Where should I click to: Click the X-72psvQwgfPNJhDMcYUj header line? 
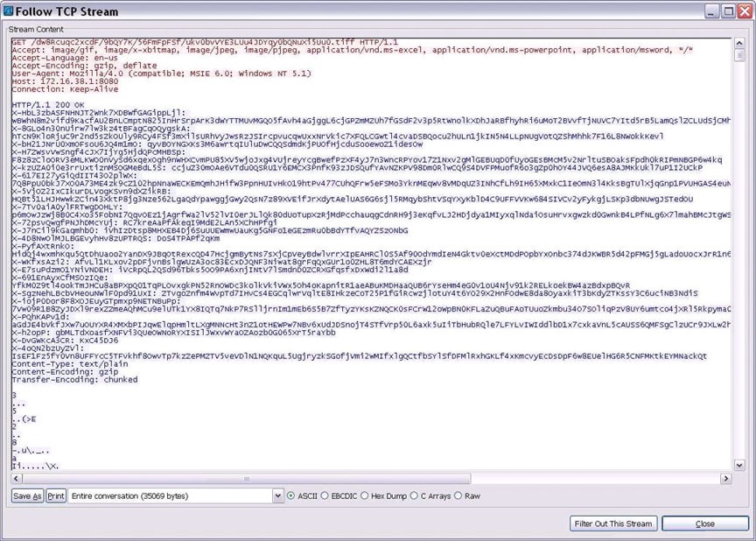point(144,222)
